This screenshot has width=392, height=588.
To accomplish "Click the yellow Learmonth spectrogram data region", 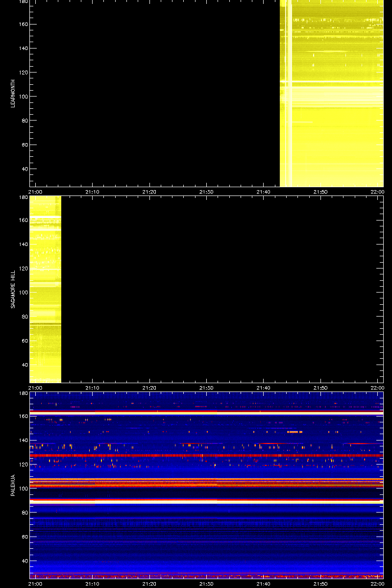I will tap(332, 93).
